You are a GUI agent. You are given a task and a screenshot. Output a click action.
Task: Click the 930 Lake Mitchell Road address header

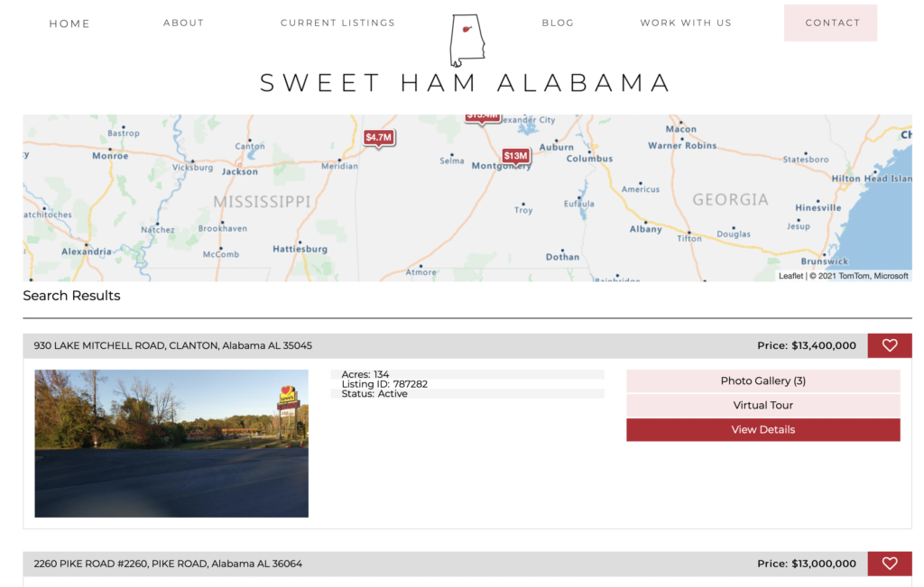172,345
